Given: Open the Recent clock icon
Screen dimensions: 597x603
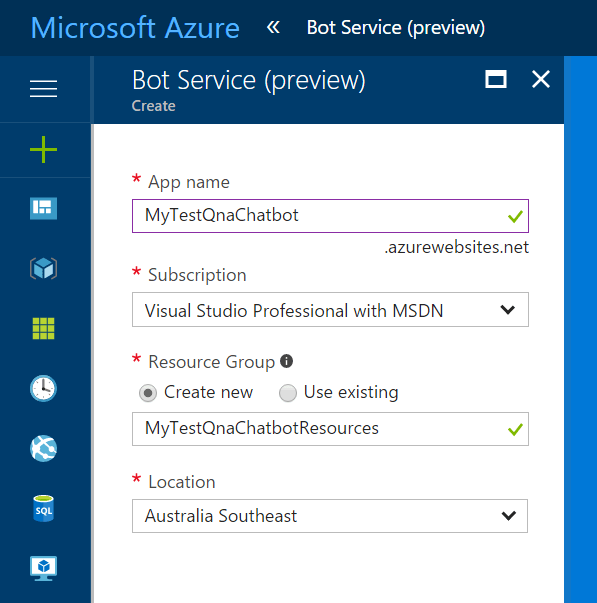Looking at the screenshot, I should (43, 388).
